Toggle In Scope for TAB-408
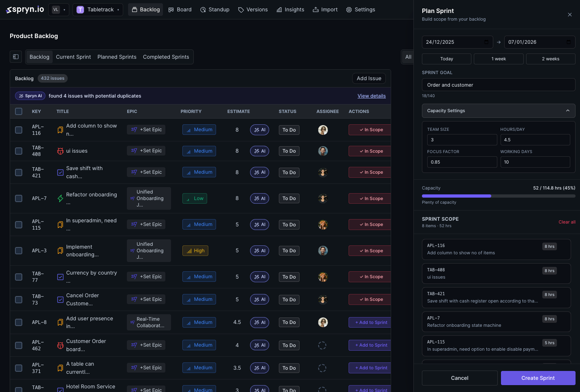 click(369, 151)
